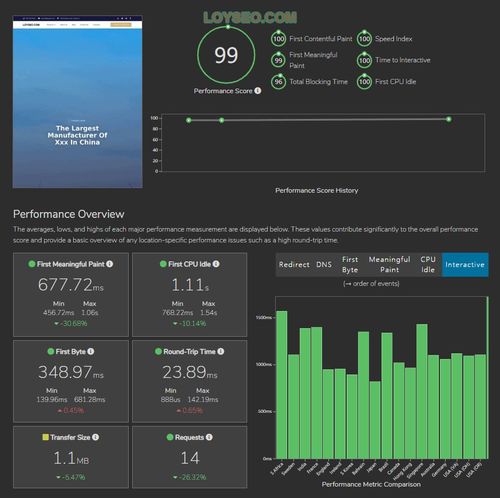The height and width of the screenshot is (498, 500).
Task: Click the S.Africa bar in chart
Action: coord(282,385)
